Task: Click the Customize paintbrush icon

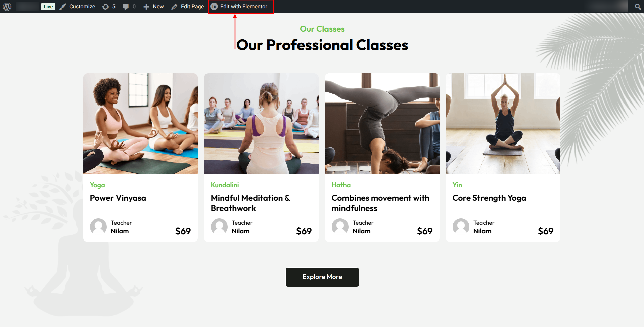Action: pos(63,7)
